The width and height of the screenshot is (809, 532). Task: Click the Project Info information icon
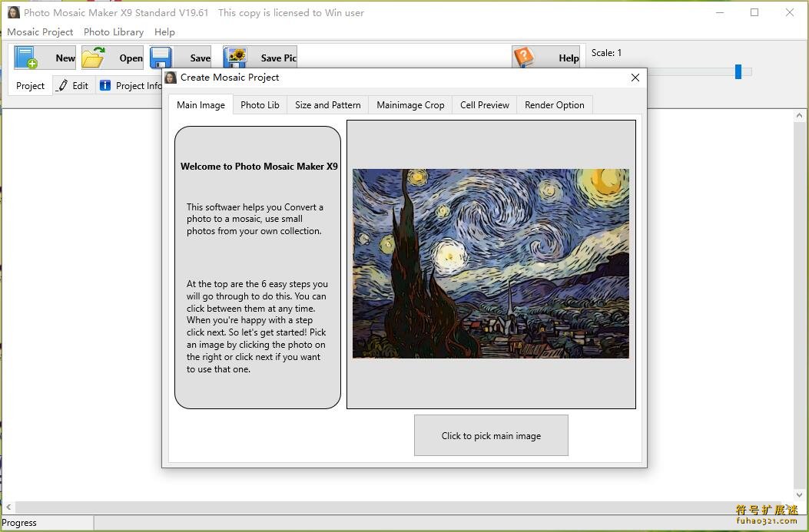tap(104, 85)
